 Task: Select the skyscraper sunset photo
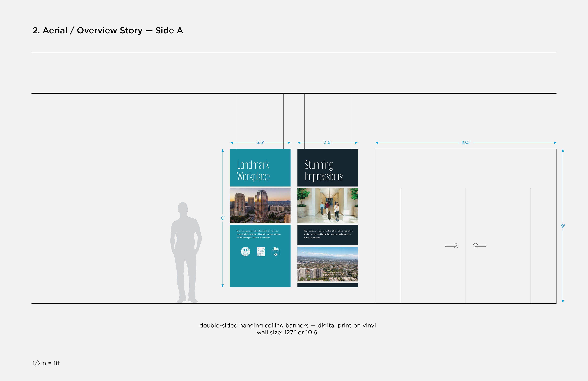tap(260, 206)
